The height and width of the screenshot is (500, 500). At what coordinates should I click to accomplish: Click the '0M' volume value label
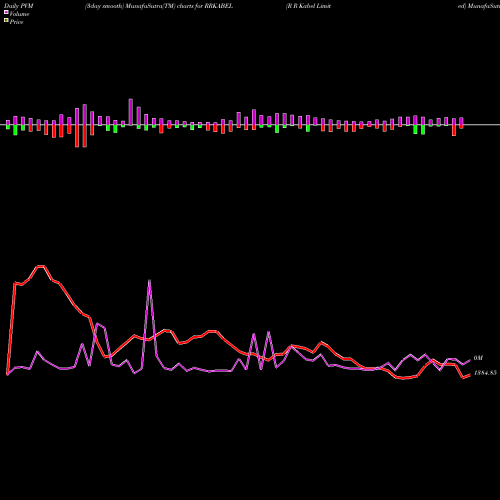[478, 358]
